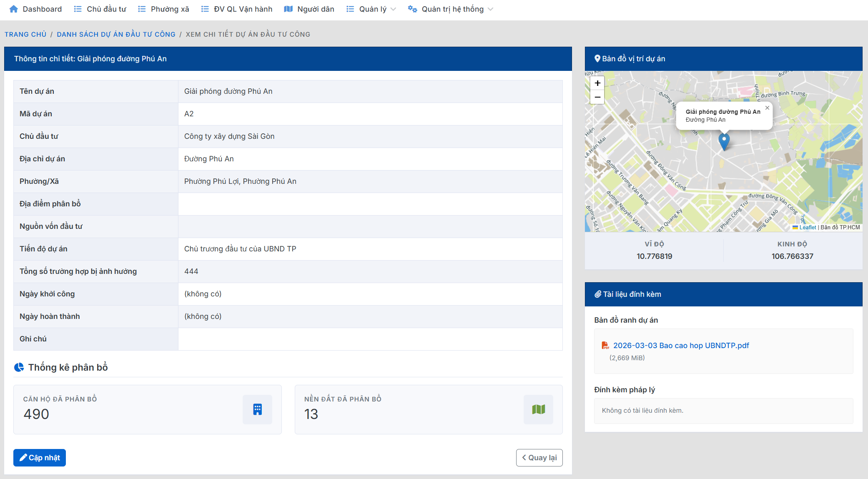
Task: Open the Dashboard menu item
Action: tap(35, 9)
